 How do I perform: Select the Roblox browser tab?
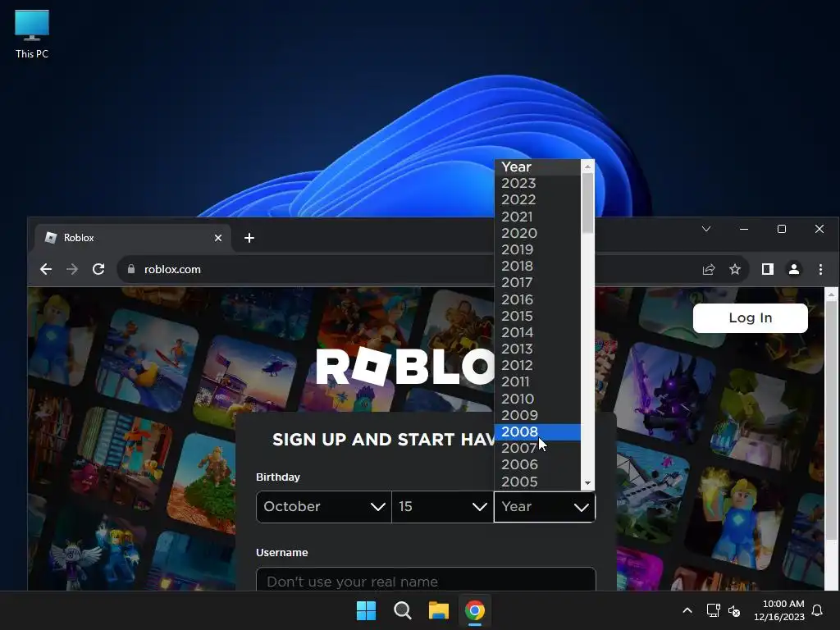tap(132, 238)
